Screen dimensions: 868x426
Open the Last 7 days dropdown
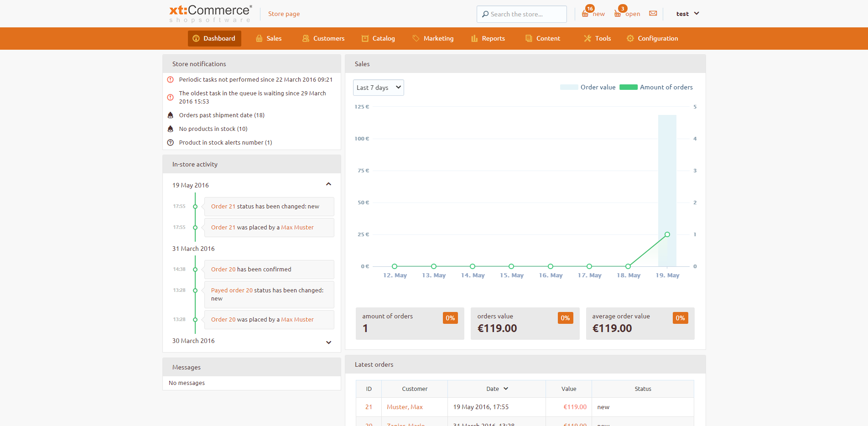[378, 87]
